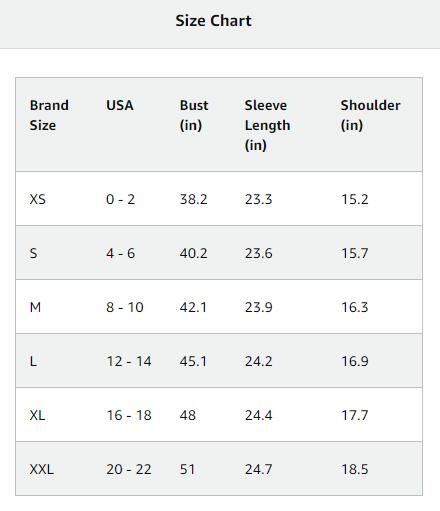
Task: Click USA size 20 - 22 cell
Action: 129,469
